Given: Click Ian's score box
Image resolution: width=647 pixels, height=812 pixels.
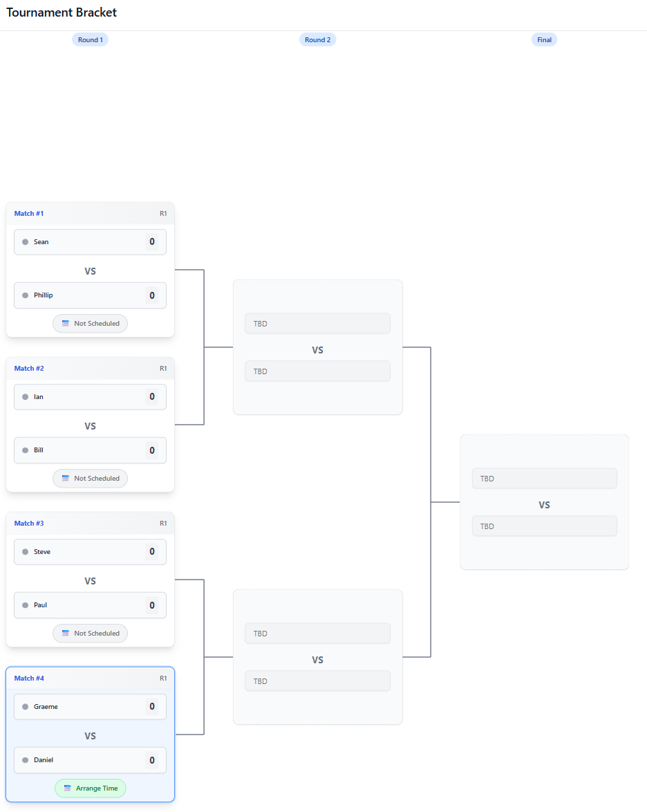Looking at the screenshot, I should 151,397.
